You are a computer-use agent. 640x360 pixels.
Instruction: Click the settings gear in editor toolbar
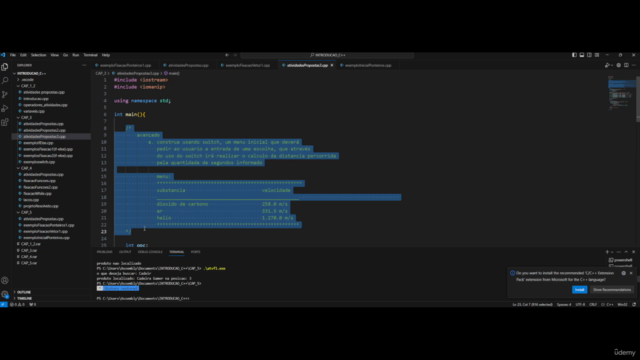(619, 65)
